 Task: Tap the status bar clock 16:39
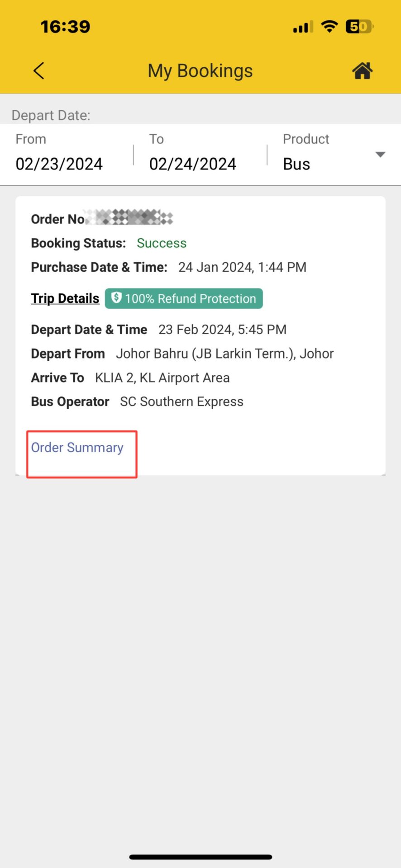[66, 27]
